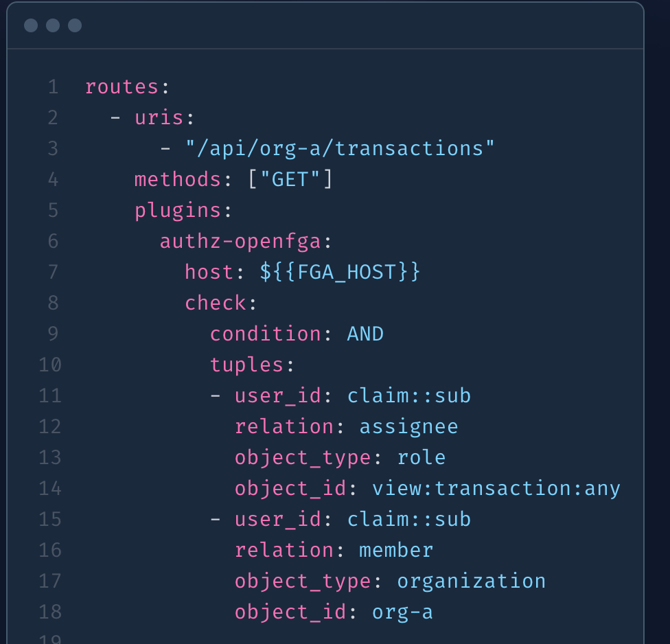This screenshot has height=644, width=670.
Task: Click the third window control dot
Action: pos(75,25)
